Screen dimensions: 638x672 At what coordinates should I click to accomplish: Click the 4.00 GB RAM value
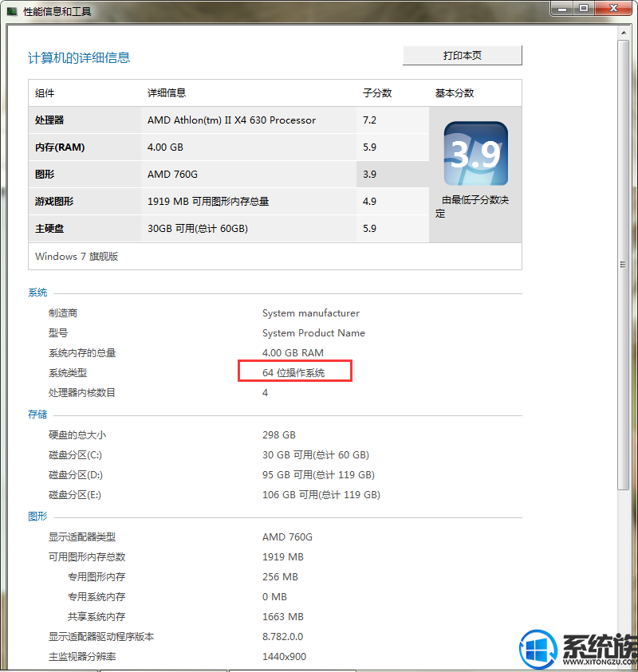pos(293,352)
